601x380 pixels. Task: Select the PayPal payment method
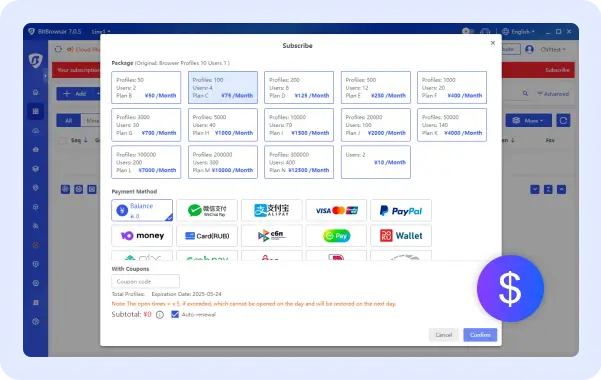[401, 210]
